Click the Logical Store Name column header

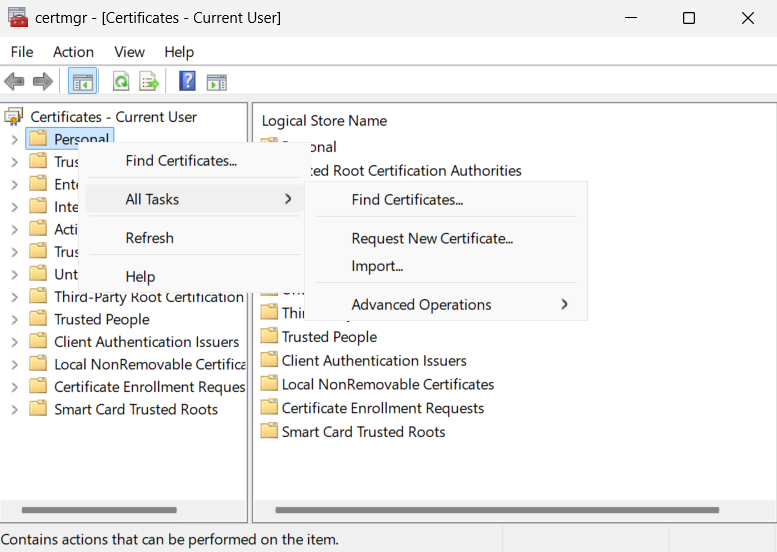(324, 121)
